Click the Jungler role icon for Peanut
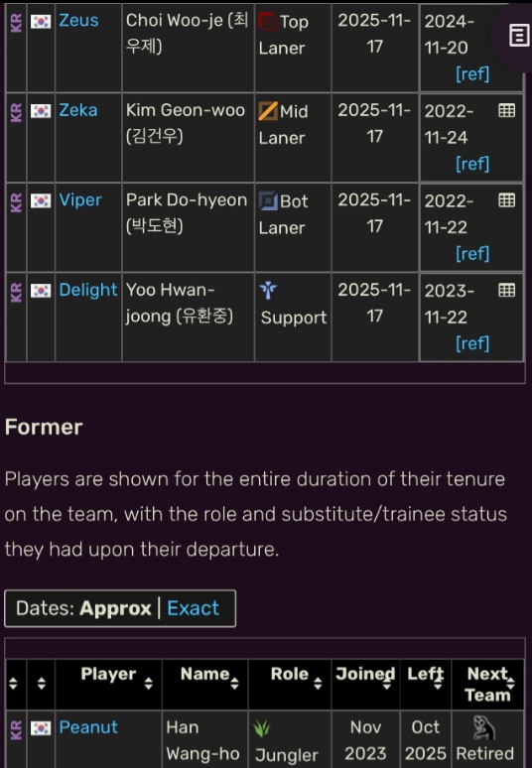Image resolution: width=532 pixels, height=768 pixels. (262, 729)
